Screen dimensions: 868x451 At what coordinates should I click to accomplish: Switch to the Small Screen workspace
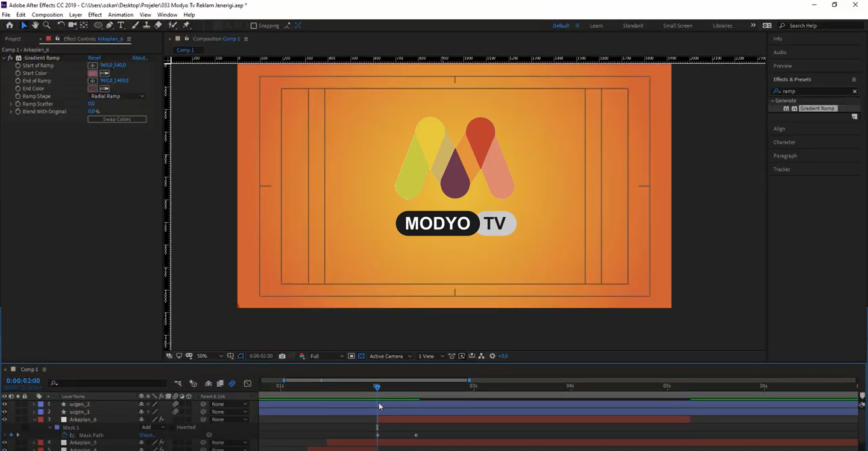(678, 26)
